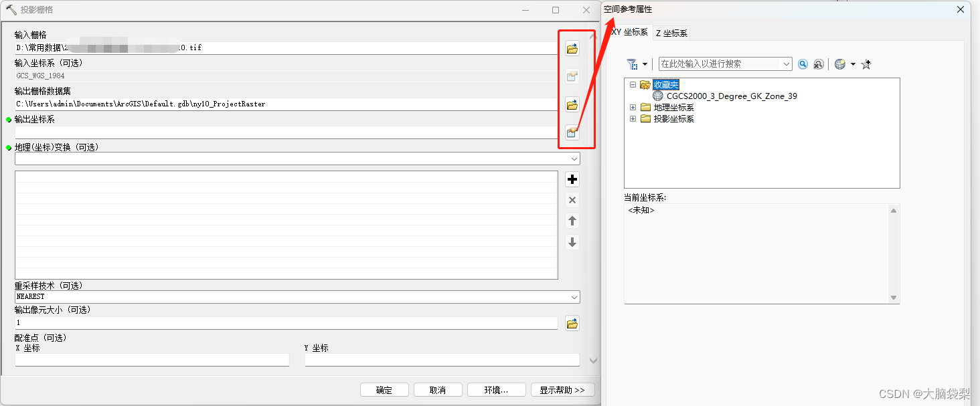The height and width of the screenshot is (406, 980).
Task: Click the geographic transformations list box
Action: 286,225
